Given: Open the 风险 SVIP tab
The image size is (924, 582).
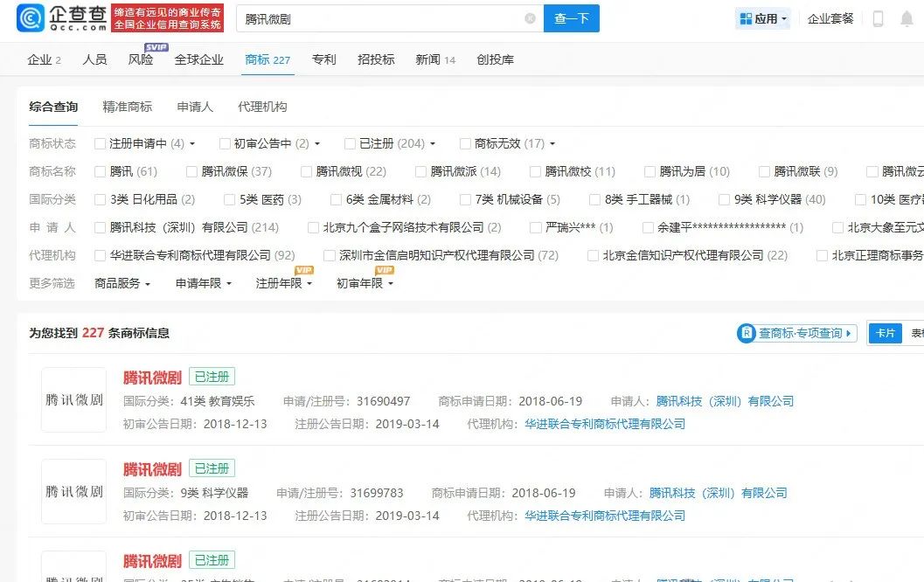Looking at the screenshot, I should [x=140, y=59].
